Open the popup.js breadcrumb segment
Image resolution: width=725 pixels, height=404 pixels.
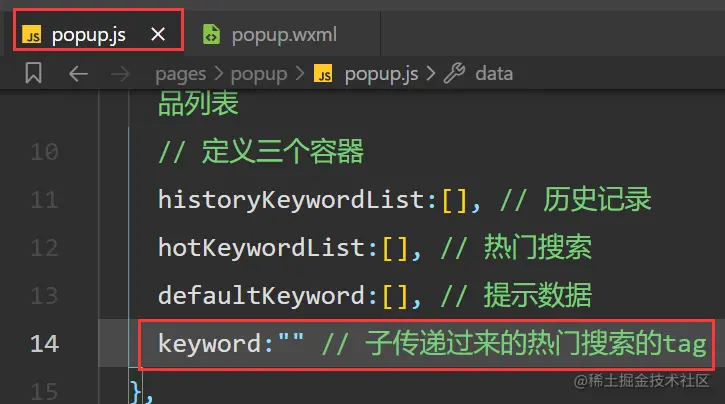[x=381, y=74]
